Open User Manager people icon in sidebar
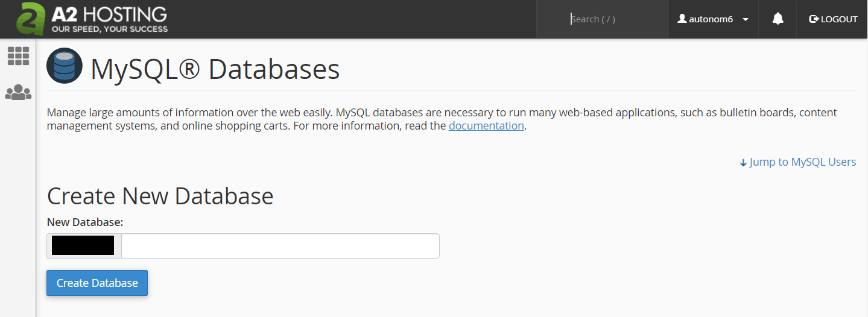This screenshot has height=317, width=868. 18,92
